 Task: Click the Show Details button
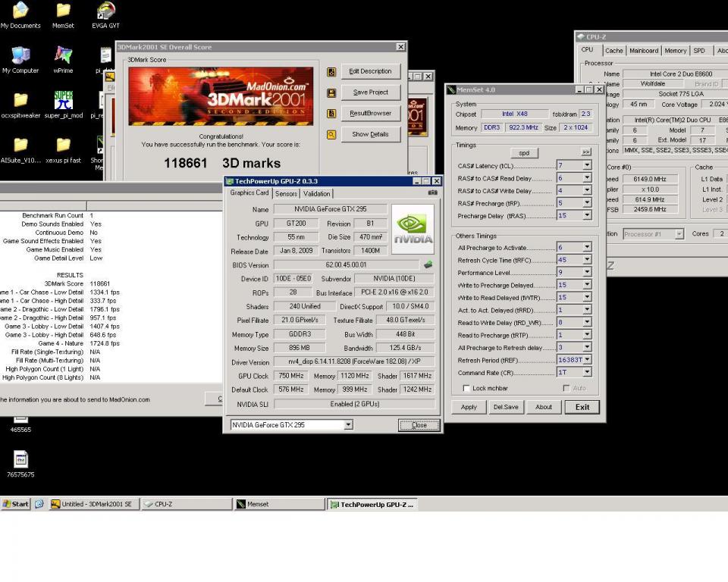click(x=371, y=135)
